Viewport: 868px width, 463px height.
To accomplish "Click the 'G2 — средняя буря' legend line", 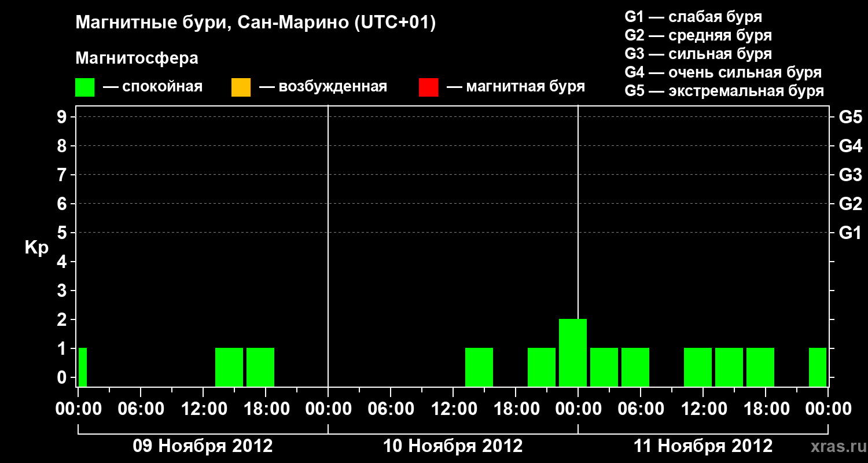I will (x=698, y=35).
